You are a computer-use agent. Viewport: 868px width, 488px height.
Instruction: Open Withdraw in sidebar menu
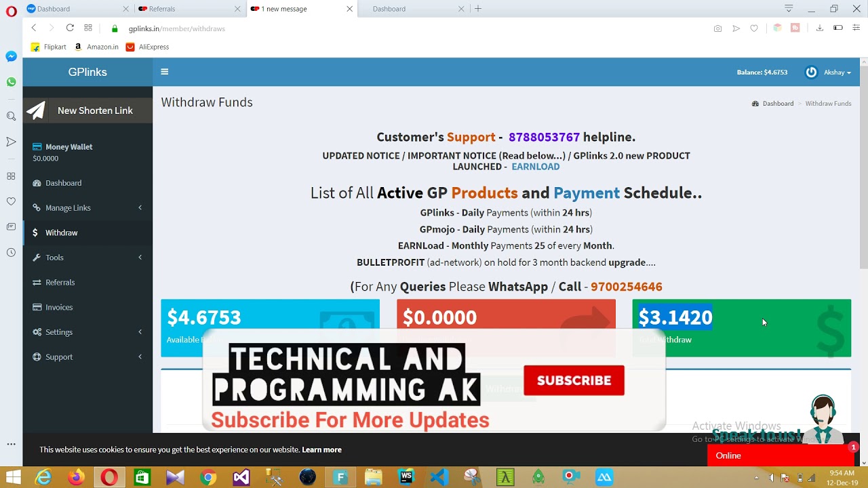coord(87,232)
